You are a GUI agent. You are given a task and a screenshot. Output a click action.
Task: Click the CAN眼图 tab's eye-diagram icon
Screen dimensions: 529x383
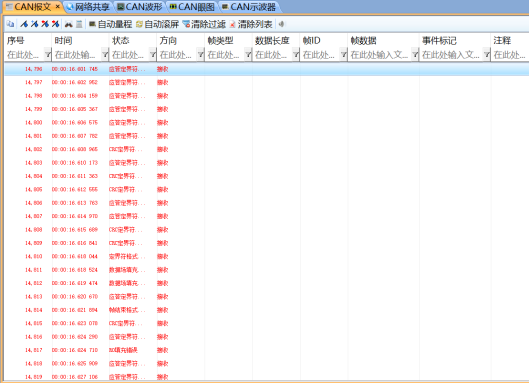coord(173,7)
